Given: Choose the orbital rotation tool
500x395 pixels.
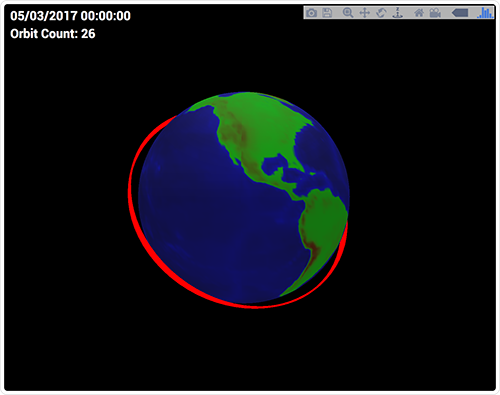Looking at the screenshot, I should [x=381, y=13].
